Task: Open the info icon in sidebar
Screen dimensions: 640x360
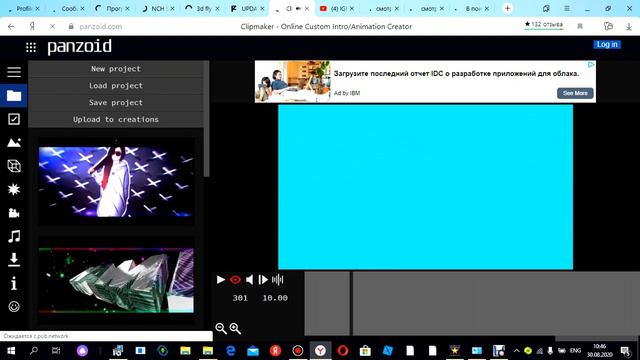Action: [x=14, y=283]
